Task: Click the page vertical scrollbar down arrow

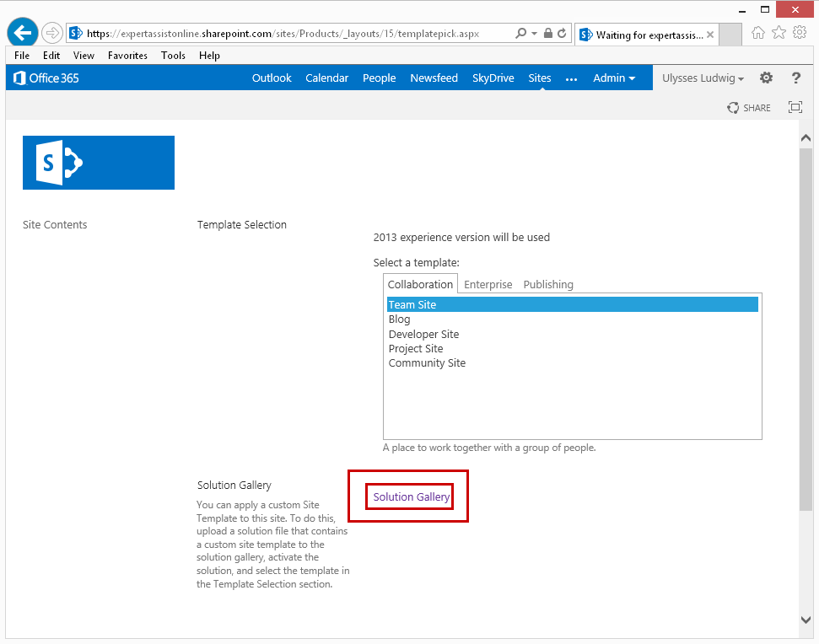Action: (x=806, y=620)
